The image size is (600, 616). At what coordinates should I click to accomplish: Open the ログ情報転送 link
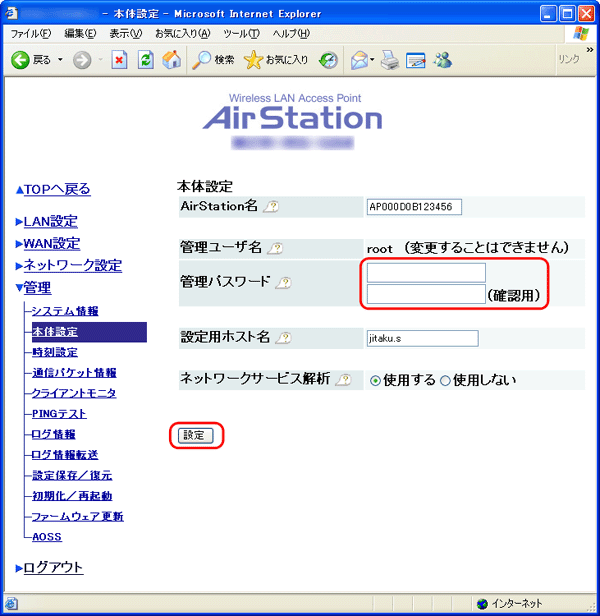(65, 455)
